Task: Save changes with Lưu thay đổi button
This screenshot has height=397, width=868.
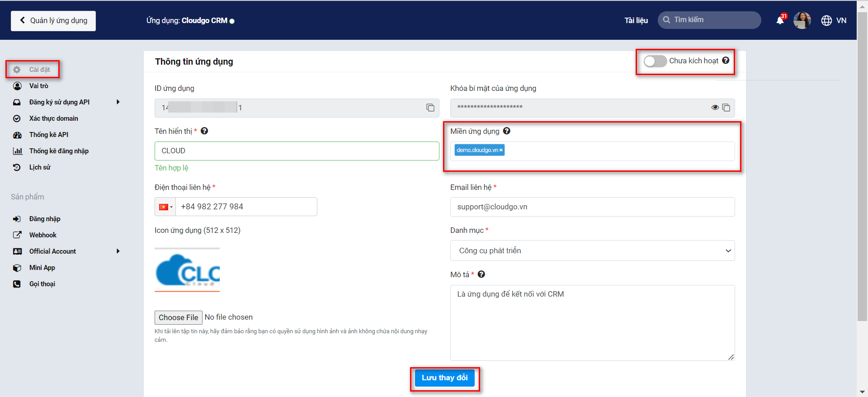Action: pos(444,378)
